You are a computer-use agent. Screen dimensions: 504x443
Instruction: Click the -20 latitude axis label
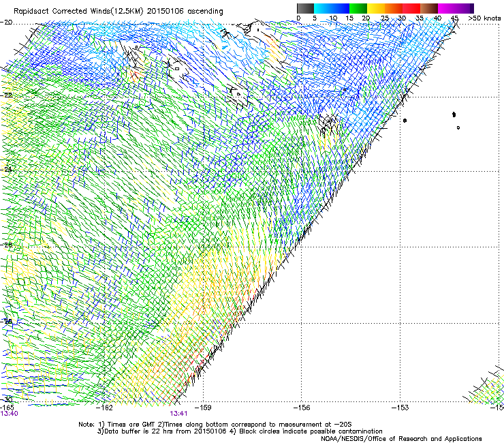pyautogui.click(x=6, y=22)
